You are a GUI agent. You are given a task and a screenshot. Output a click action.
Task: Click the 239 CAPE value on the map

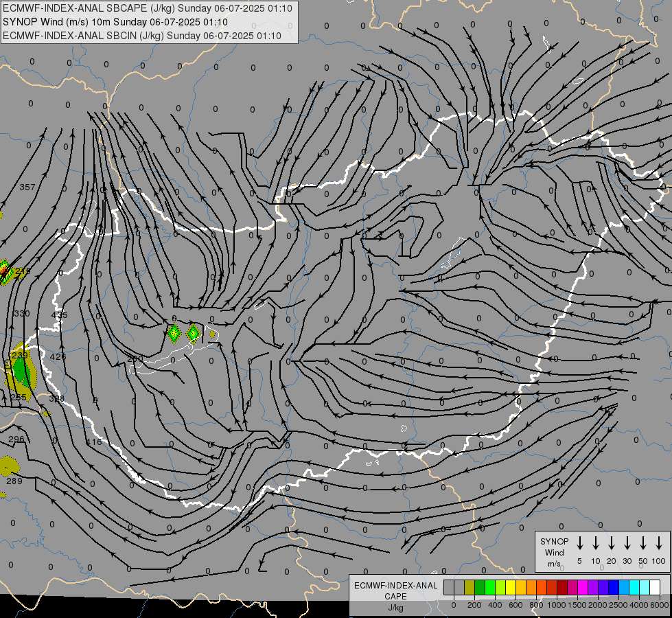coord(20,355)
